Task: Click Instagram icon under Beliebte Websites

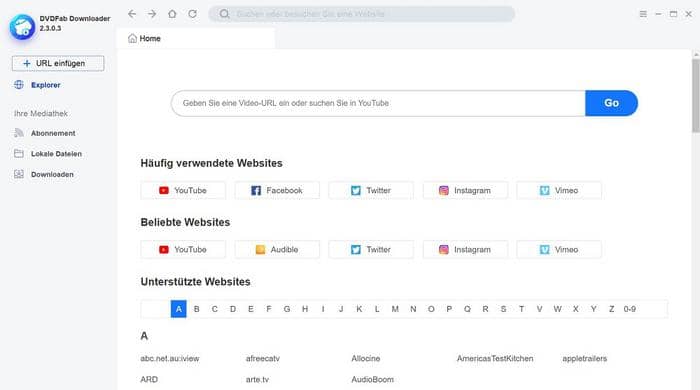Action: tap(444, 249)
